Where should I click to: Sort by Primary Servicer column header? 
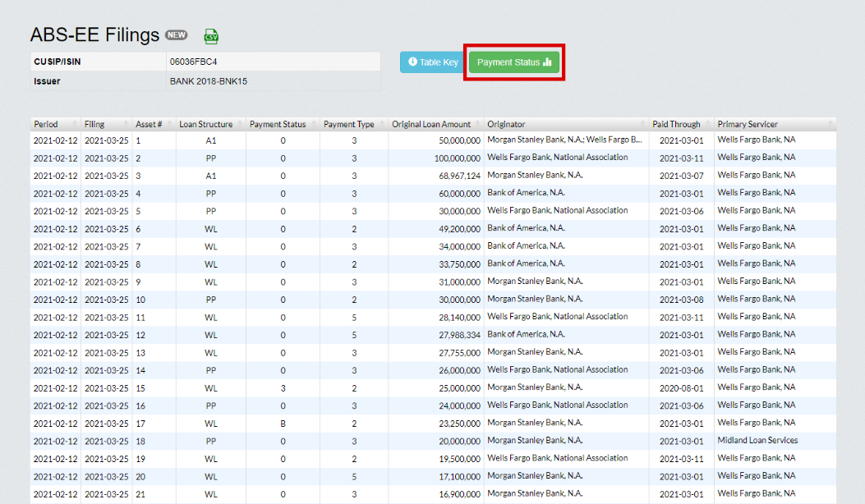coord(748,124)
